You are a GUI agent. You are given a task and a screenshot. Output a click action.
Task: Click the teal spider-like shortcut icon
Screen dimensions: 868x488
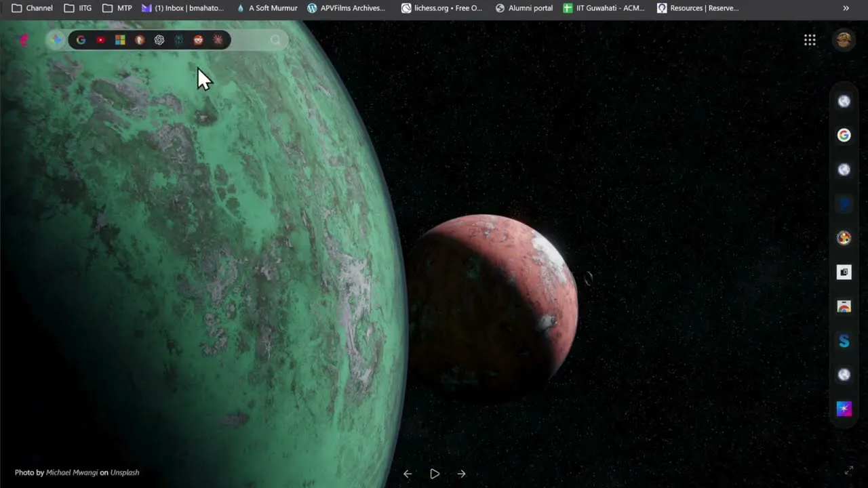[x=178, y=40]
